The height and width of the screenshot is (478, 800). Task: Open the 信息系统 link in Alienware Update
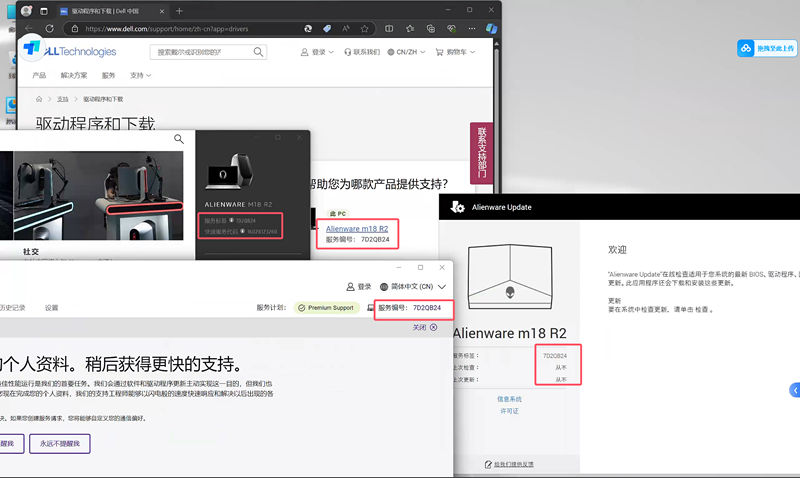(509, 399)
